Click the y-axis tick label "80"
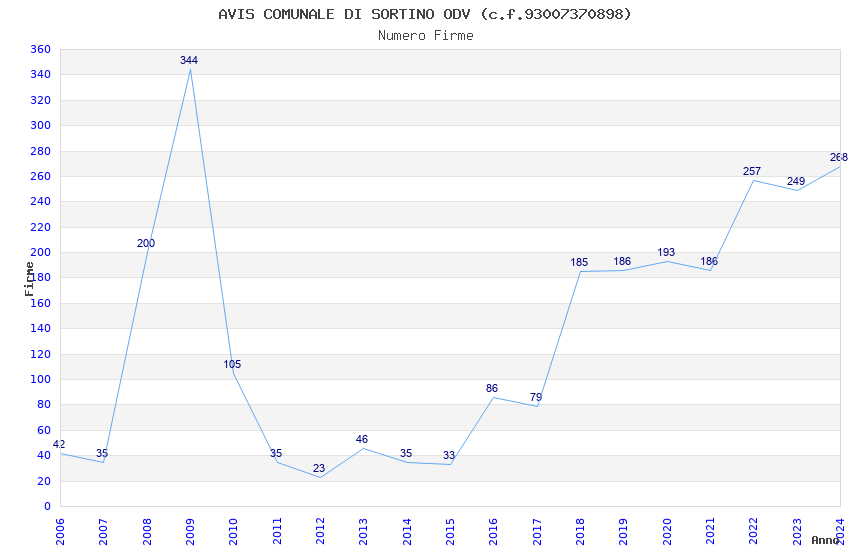The width and height of the screenshot is (850, 550). click(43, 404)
